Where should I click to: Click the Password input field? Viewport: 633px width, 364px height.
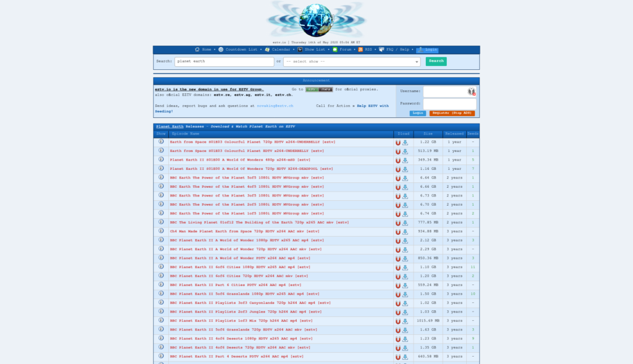[449, 104]
